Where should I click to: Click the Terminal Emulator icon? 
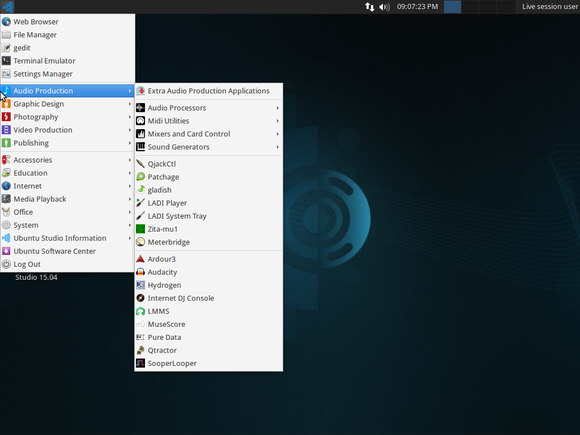(x=6, y=61)
